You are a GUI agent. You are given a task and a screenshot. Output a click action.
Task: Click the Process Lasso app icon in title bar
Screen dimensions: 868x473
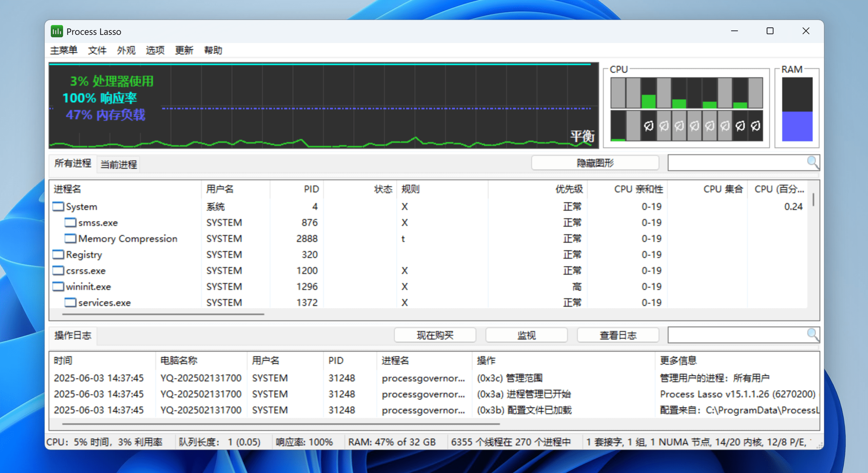57,32
